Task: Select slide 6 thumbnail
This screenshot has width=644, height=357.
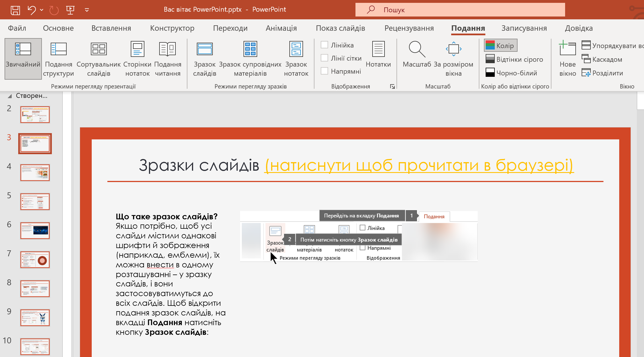Action: point(35,230)
